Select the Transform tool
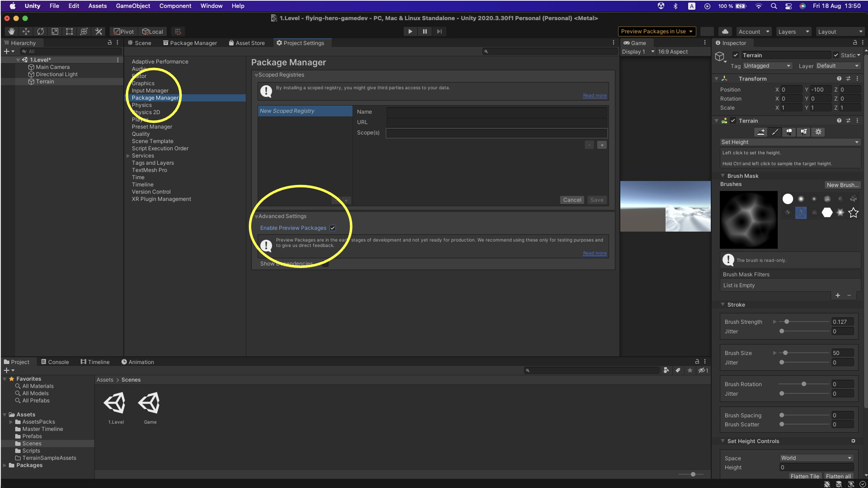 [x=84, y=32]
